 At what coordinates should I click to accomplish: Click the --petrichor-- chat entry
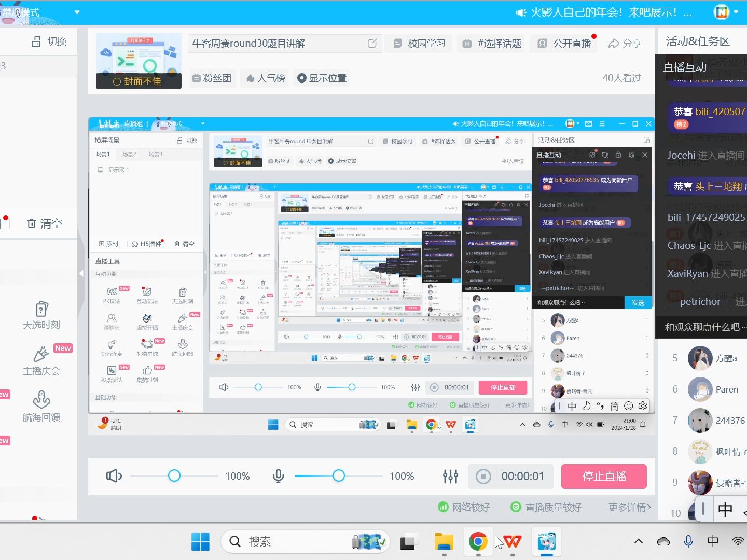click(x=707, y=301)
